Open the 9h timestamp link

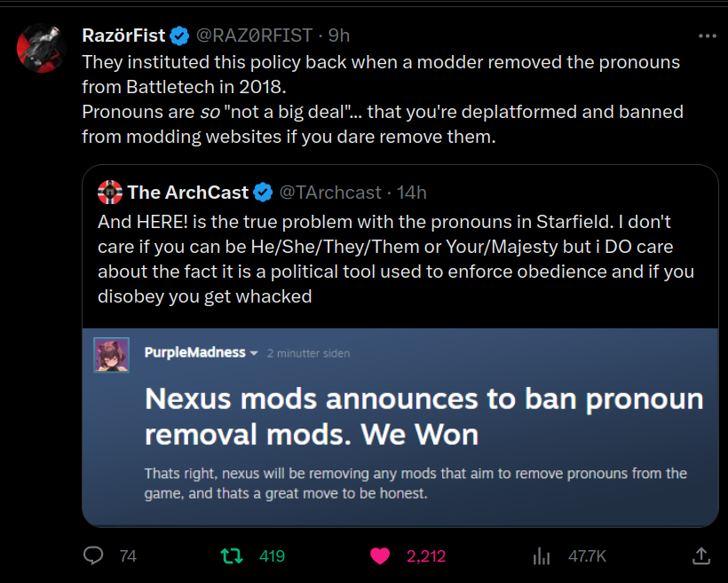tap(339, 36)
